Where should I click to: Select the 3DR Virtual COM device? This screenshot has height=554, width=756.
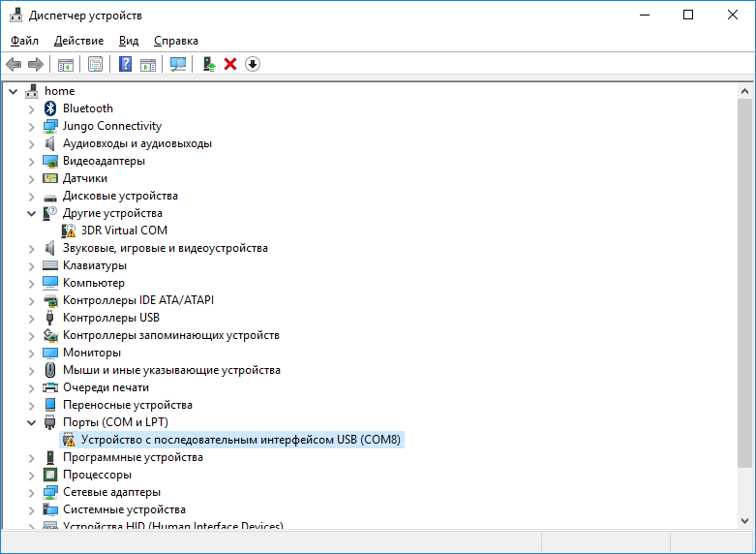(x=124, y=231)
